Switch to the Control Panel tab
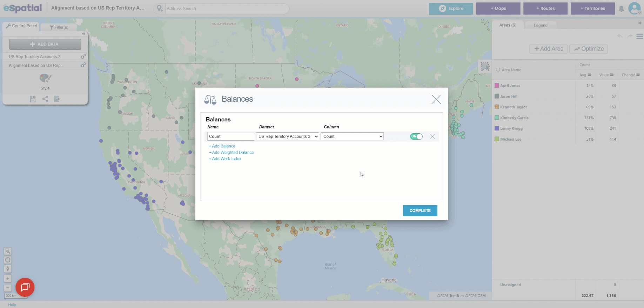The image size is (644, 308). (x=21, y=26)
